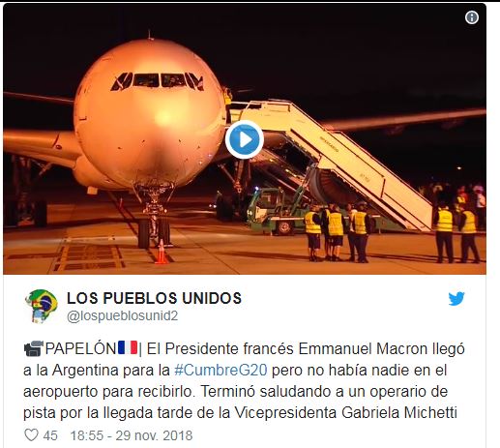Follow the #CumbreG20 hashtag link
The width and height of the screenshot is (500, 448).
[x=221, y=370]
